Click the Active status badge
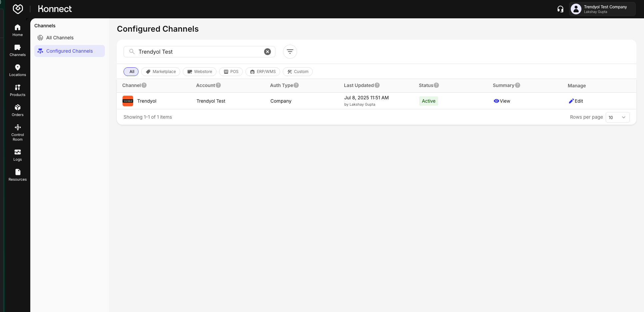This screenshot has height=312, width=644. (429, 101)
